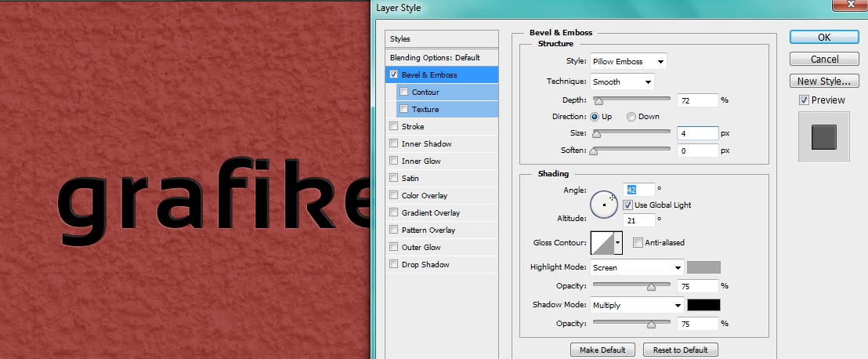Viewport: 868px width, 359px height.
Task: Click the Size value field
Action: point(697,133)
